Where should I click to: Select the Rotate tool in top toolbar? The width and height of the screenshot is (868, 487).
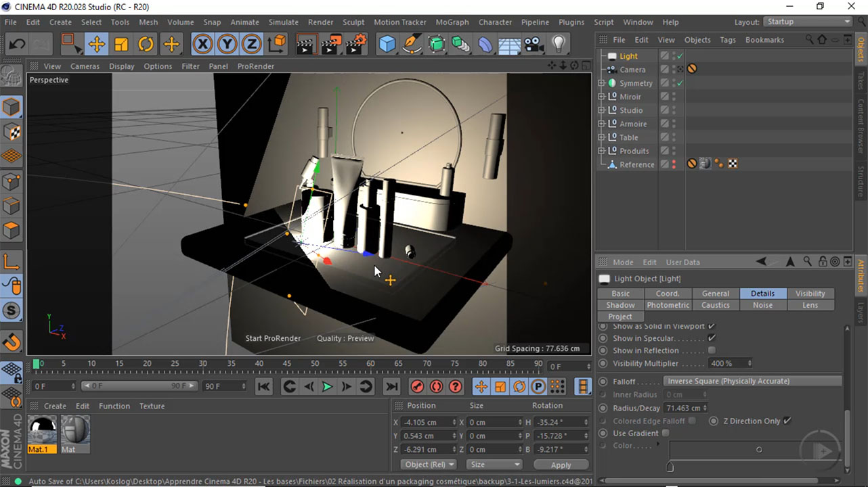pos(146,45)
